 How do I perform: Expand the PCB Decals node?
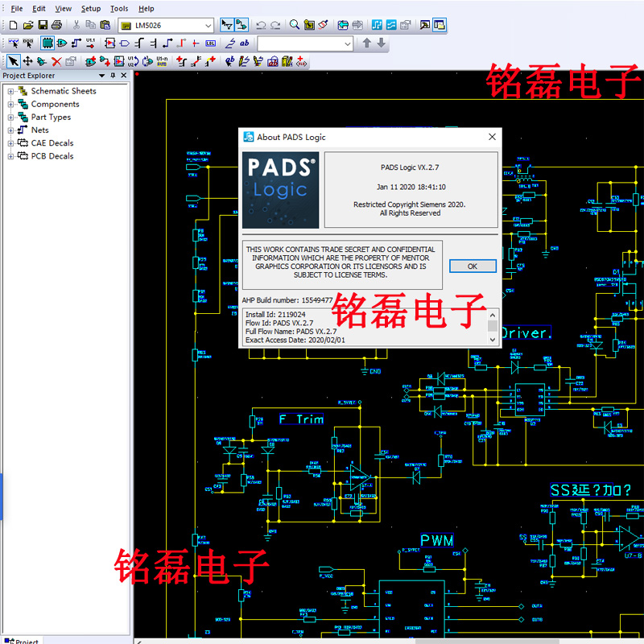(10, 156)
